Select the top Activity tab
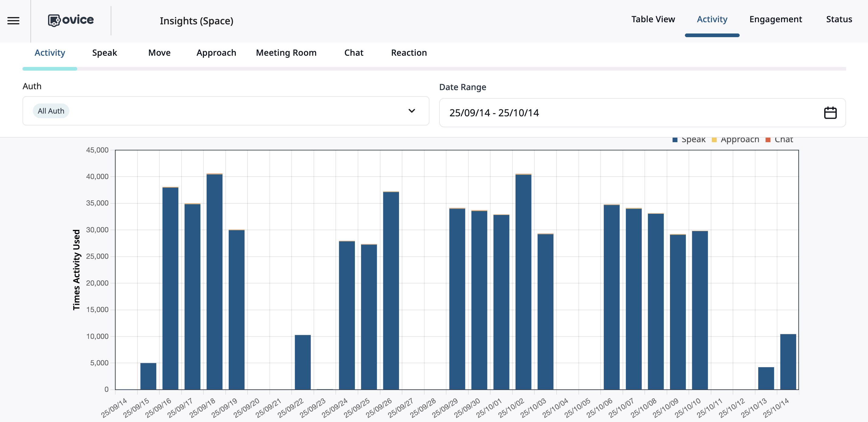 712,19
